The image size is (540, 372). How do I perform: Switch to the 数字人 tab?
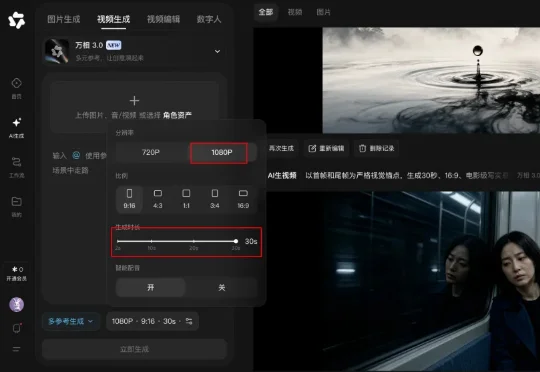209,19
